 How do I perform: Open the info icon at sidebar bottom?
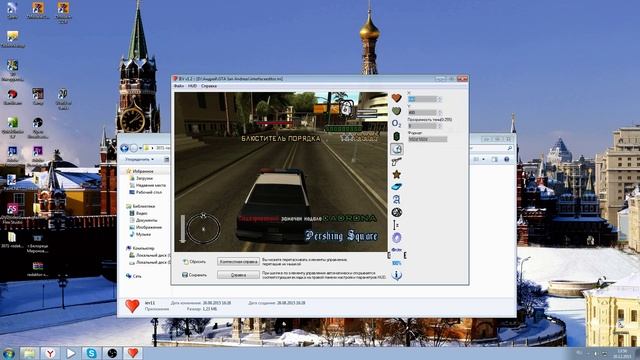point(396,275)
